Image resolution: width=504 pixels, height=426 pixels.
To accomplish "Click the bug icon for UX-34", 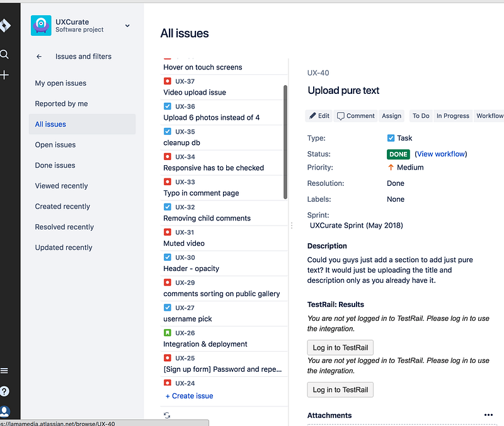I will tap(168, 156).
